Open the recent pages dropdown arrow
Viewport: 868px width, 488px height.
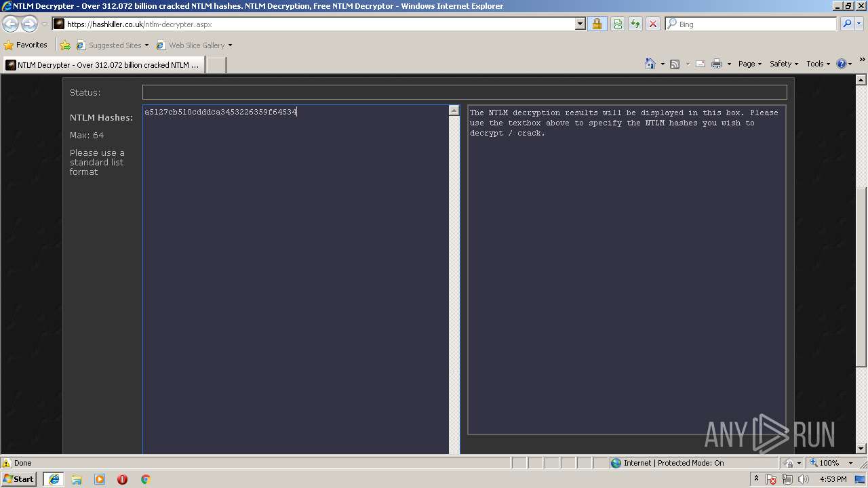click(x=44, y=24)
